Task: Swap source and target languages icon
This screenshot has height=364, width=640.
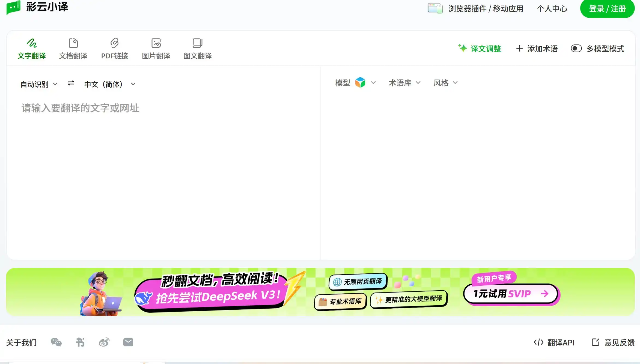Action: (71, 83)
